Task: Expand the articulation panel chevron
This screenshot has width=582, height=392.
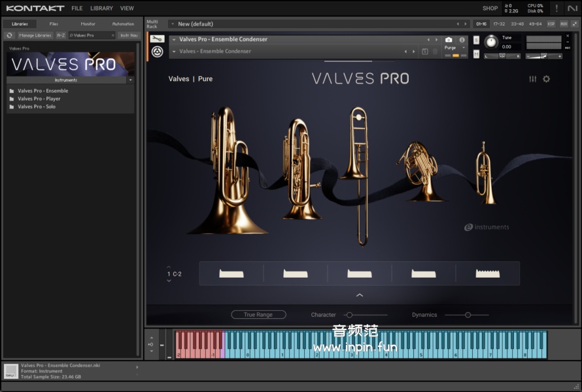Action: point(359,295)
